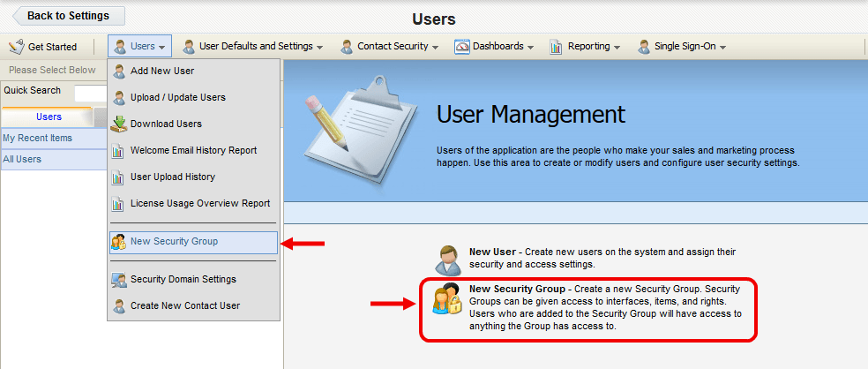
Task: Switch to the Users sidebar tab
Action: (49, 117)
